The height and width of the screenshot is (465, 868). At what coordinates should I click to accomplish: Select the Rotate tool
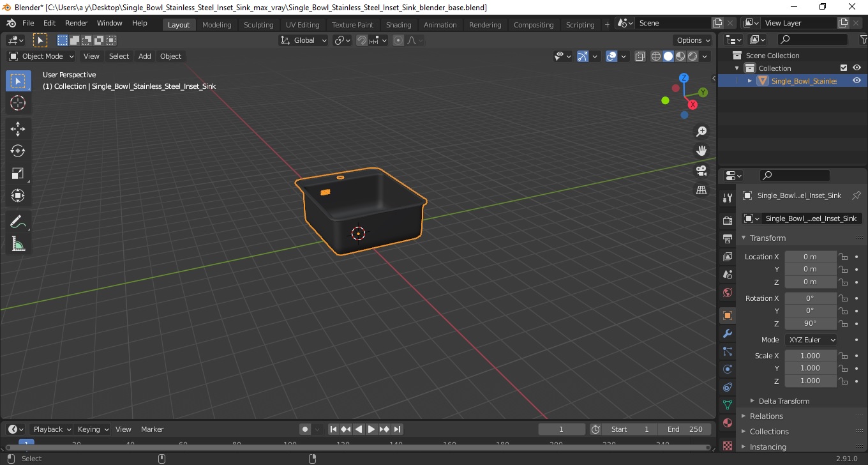18,151
